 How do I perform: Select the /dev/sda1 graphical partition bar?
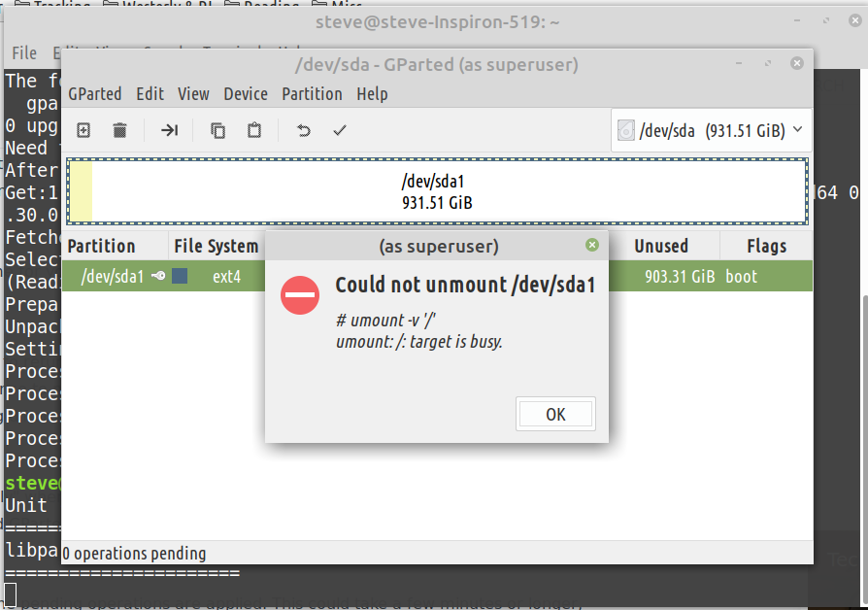click(437, 191)
